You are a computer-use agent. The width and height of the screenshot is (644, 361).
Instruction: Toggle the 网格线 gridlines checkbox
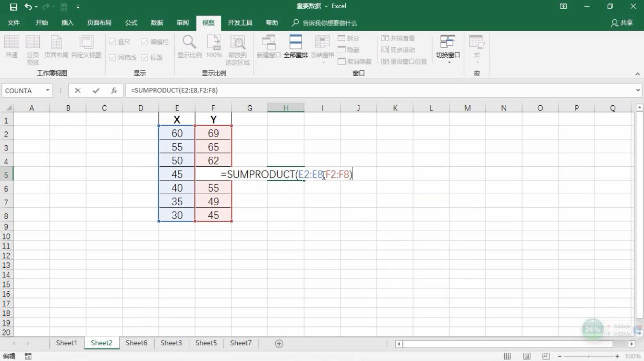coord(112,57)
